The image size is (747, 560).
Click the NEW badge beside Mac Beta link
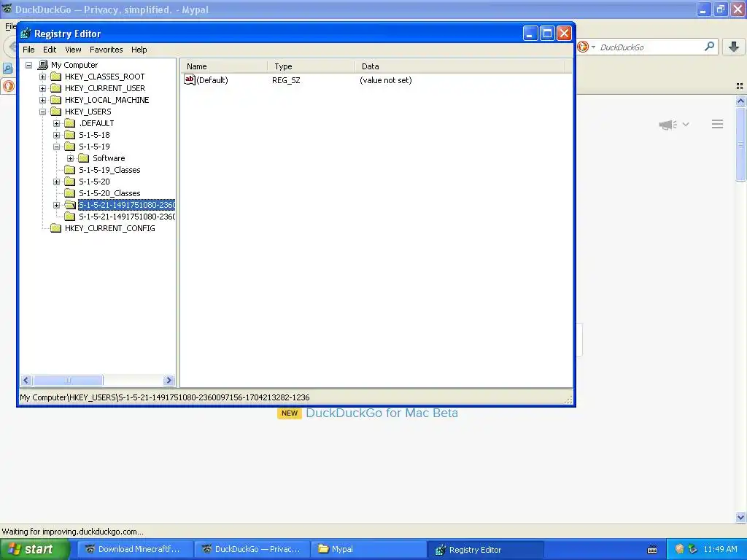289,413
